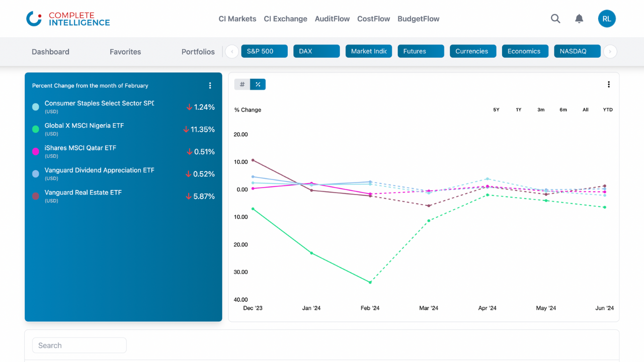Click the Feb '24 green data point

point(370,282)
